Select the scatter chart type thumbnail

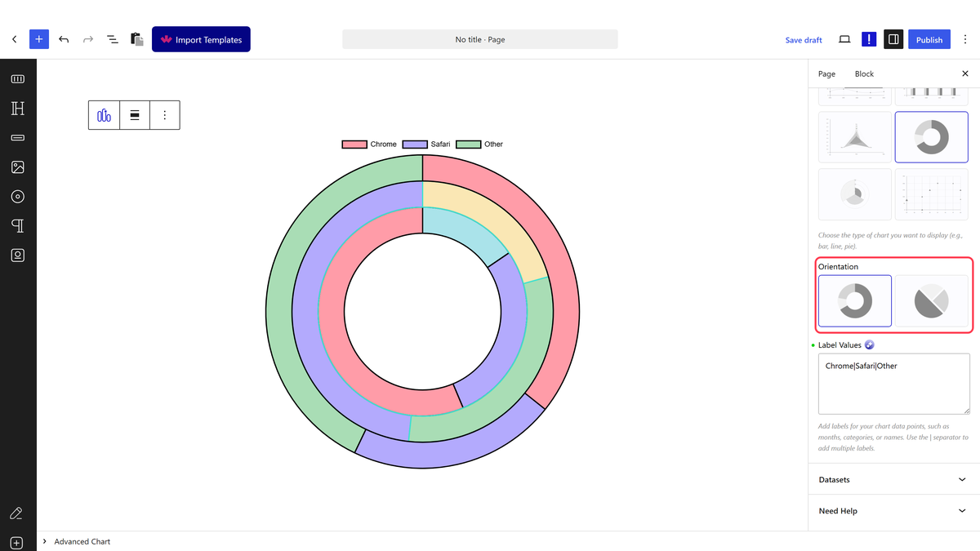(x=932, y=194)
